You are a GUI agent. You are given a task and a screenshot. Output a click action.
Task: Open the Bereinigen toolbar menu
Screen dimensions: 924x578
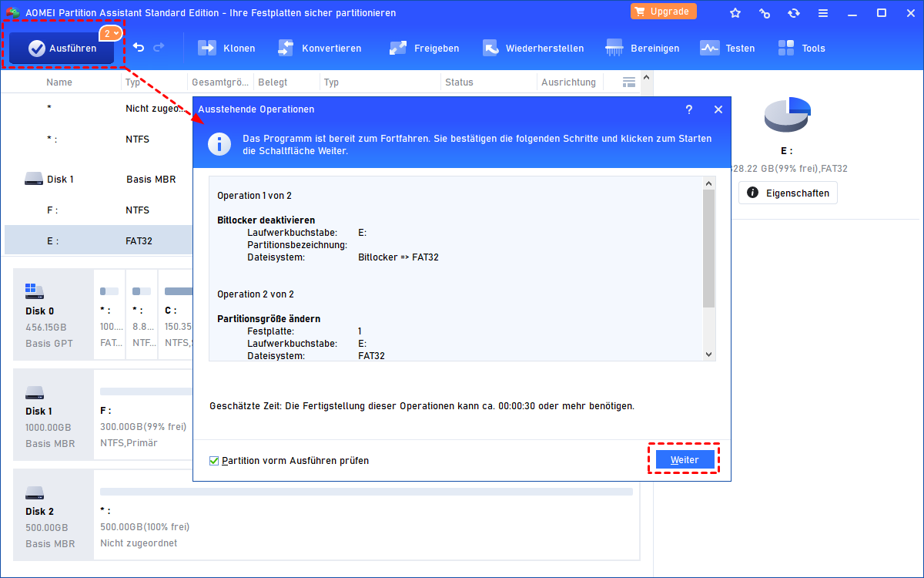tap(642, 48)
